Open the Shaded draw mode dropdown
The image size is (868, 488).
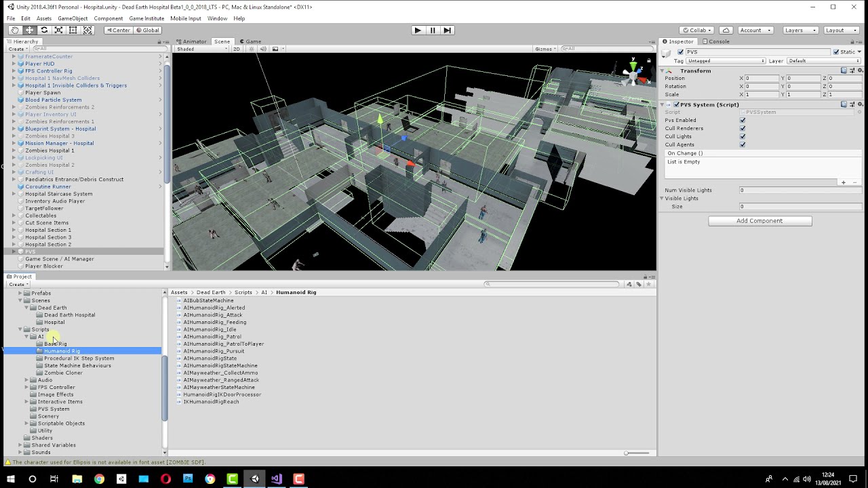(202, 49)
